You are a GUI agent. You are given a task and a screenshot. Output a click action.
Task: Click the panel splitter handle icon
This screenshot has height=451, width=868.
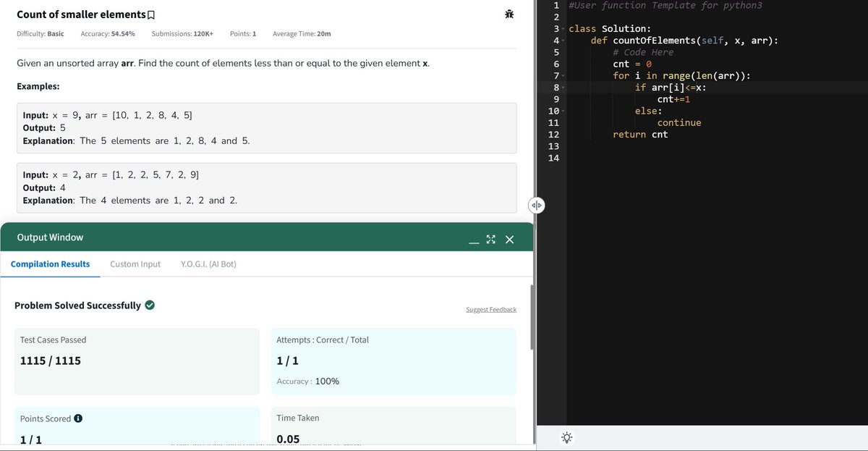(x=536, y=206)
